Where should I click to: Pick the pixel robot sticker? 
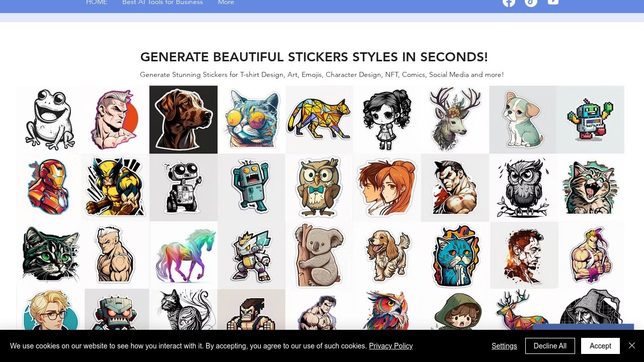pos(590,120)
